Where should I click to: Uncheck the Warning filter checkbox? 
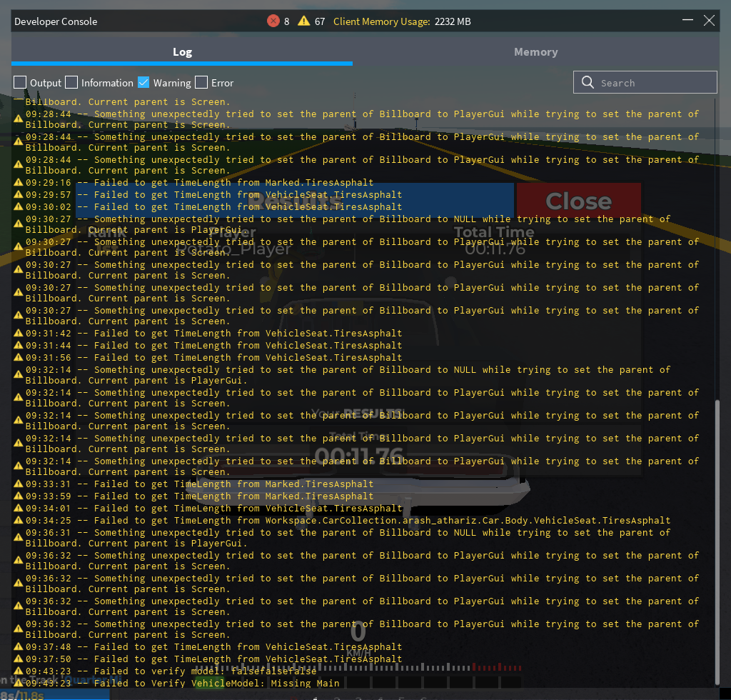pyautogui.click(x=143, y=83)
